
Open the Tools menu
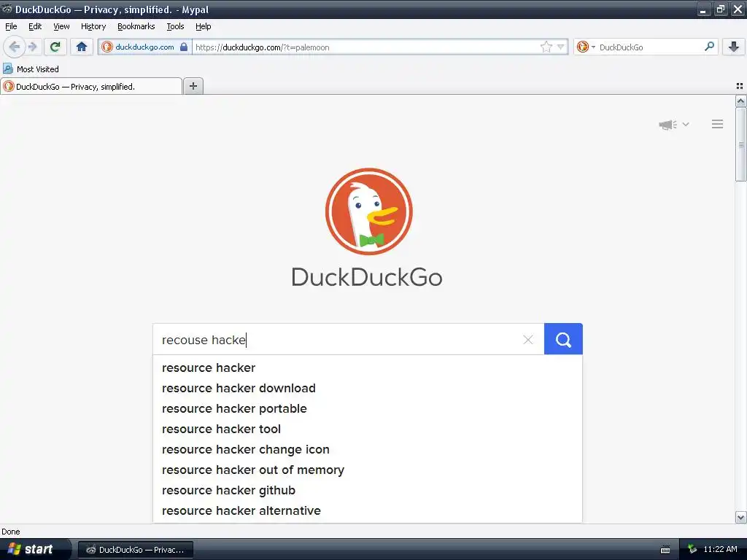tap(175, 26)
